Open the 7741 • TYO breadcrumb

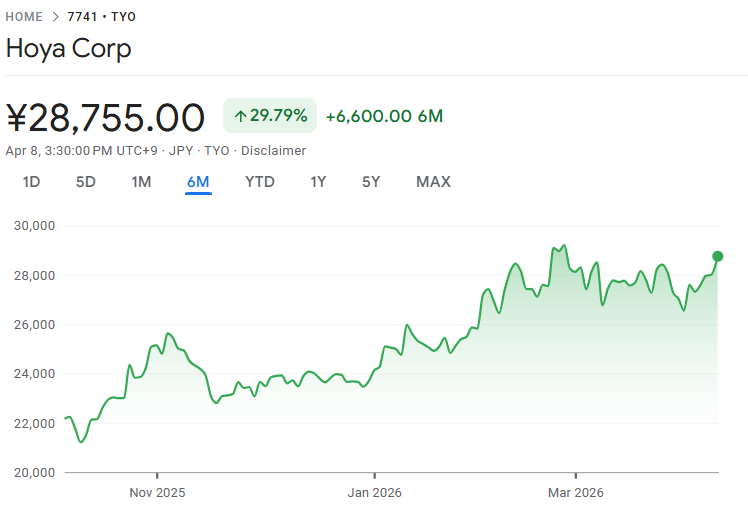click(101, 17)
